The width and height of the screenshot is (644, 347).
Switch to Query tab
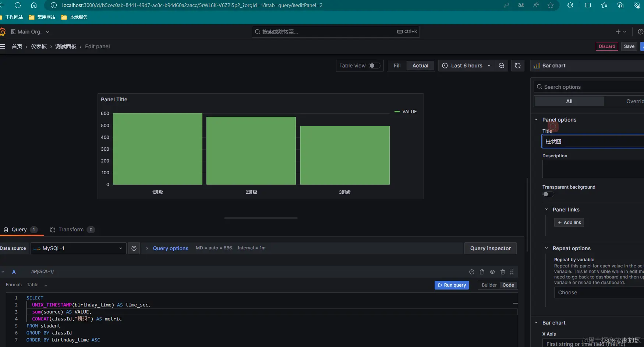click(21, 229)
